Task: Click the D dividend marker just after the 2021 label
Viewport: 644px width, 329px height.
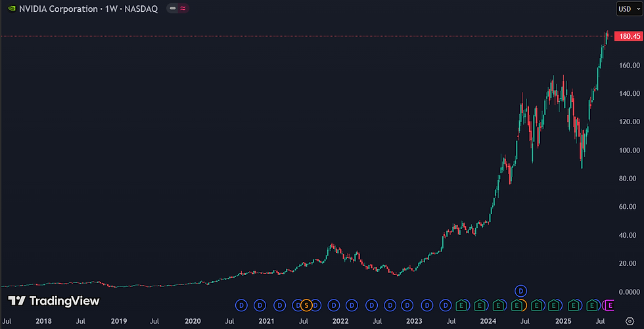Action: 280,305
